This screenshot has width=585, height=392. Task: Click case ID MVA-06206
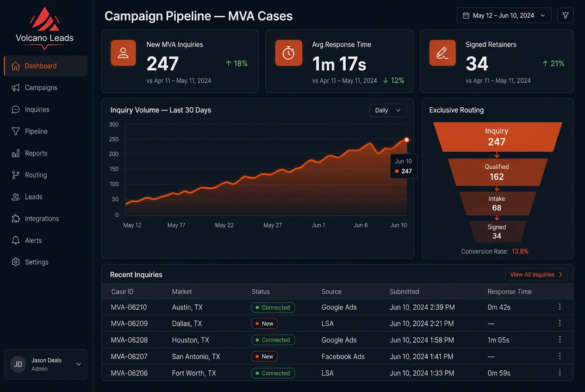(x=129, y=373)
